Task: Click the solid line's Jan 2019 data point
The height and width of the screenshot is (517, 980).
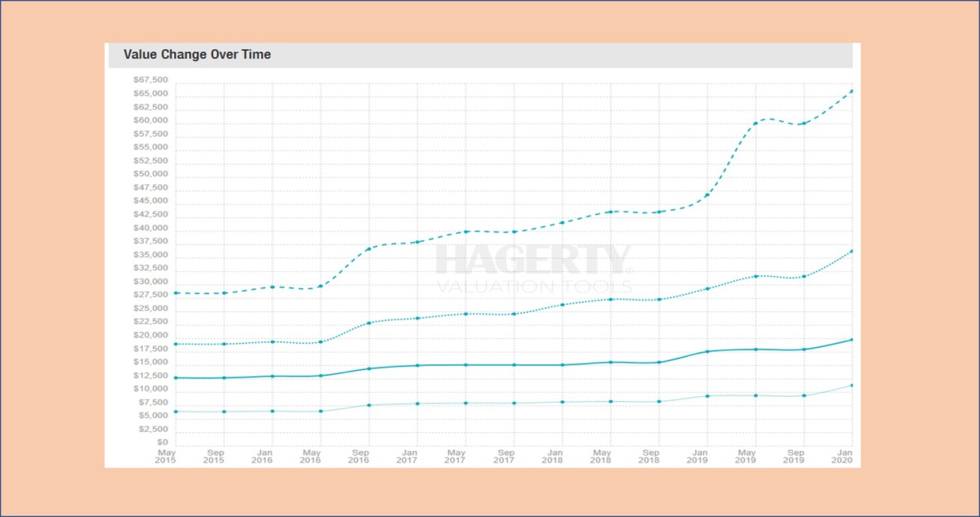Action: coord(707,351)
